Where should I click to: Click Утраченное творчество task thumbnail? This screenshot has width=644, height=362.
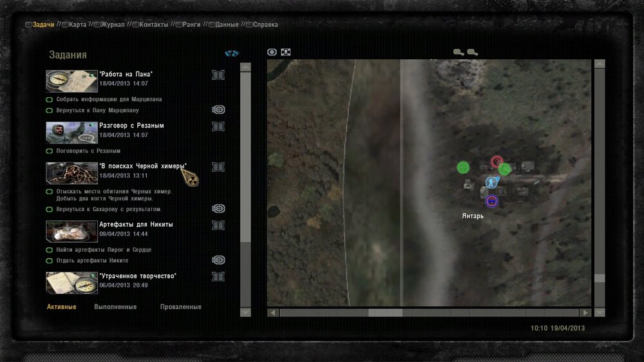click(71, 283)
